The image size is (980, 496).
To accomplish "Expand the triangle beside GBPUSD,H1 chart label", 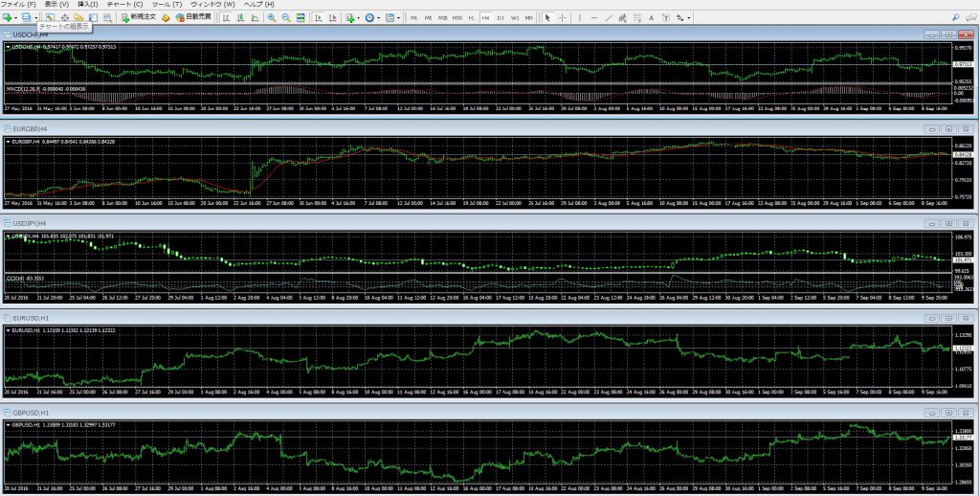I will point(8,425).
